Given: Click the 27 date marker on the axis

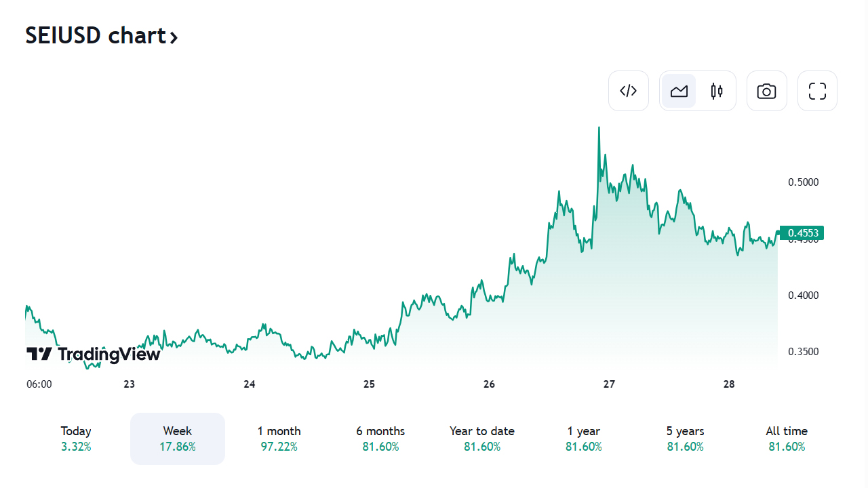Looking at the screenshot, I should point(609,384).
